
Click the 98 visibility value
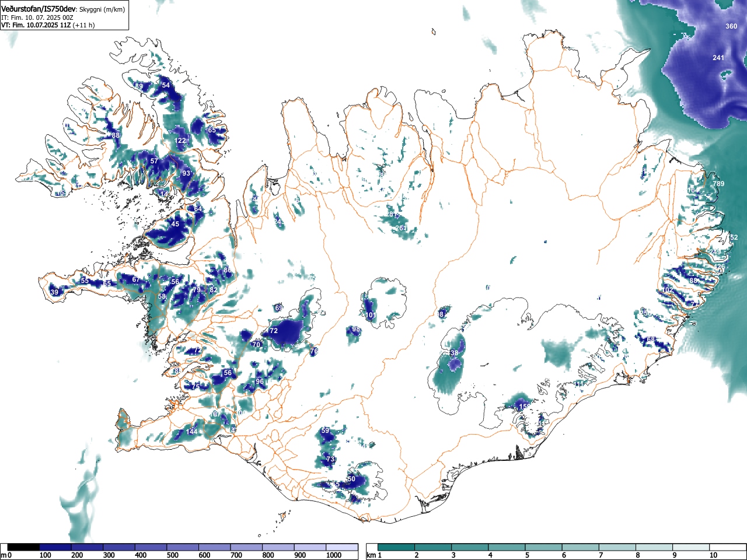[x=356, y=330]
